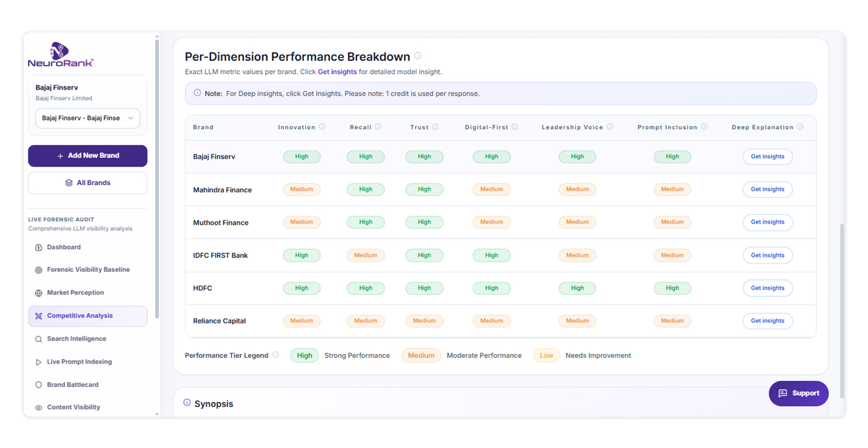
Task: Click the Reliance Capital brand name
Action: click(x=219, y=321)
